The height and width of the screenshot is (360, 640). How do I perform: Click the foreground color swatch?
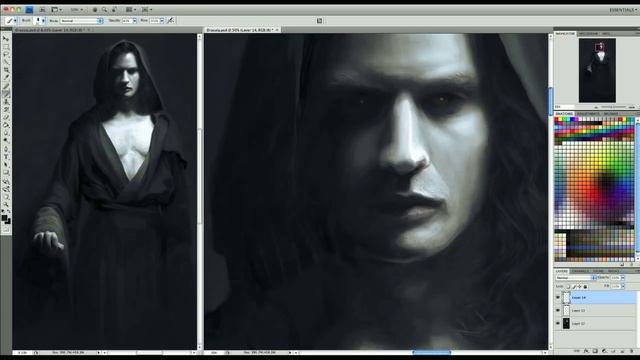point(4,218)
